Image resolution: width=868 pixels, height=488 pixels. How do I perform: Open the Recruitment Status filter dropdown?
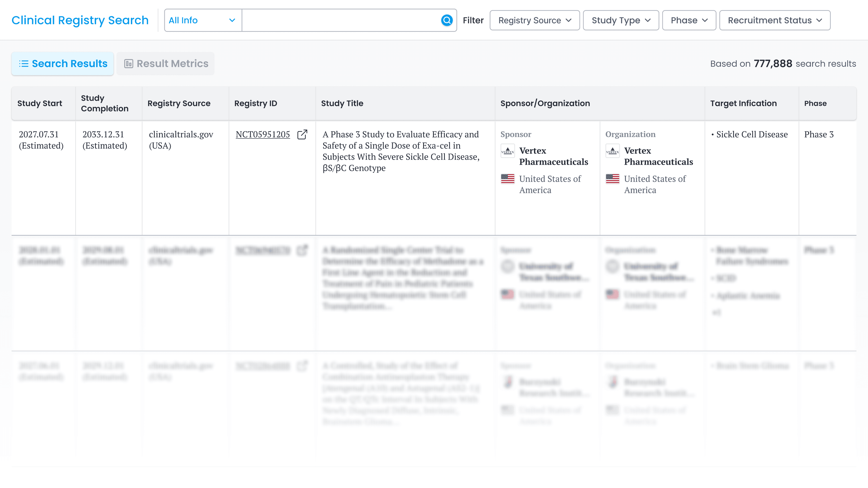pos(775,20)
